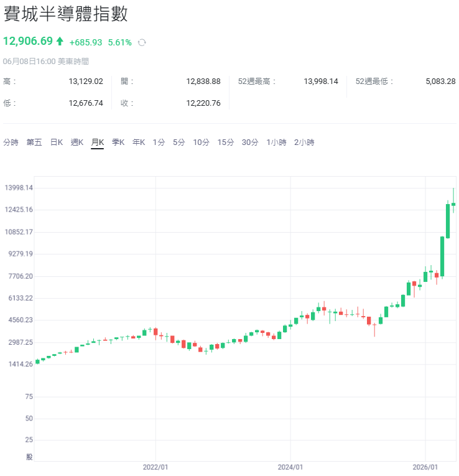Click the tall green candle above 10852.17

(448, 221)
